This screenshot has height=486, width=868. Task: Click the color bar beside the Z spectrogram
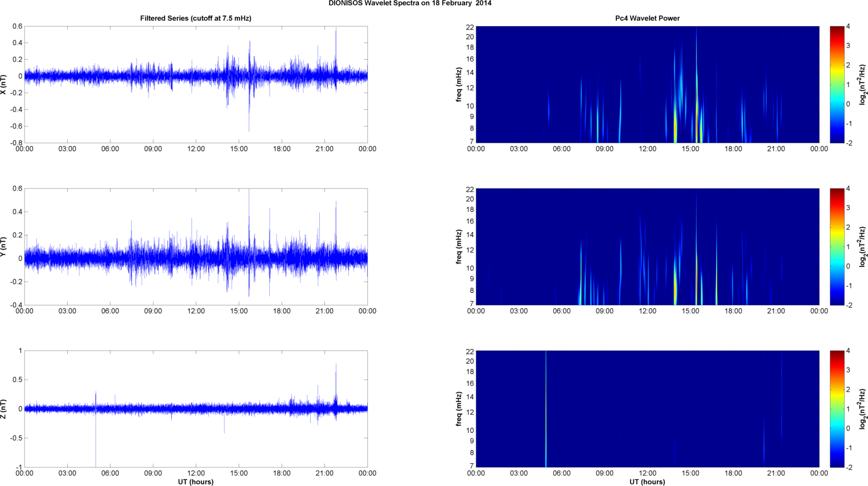click(837, 409)
